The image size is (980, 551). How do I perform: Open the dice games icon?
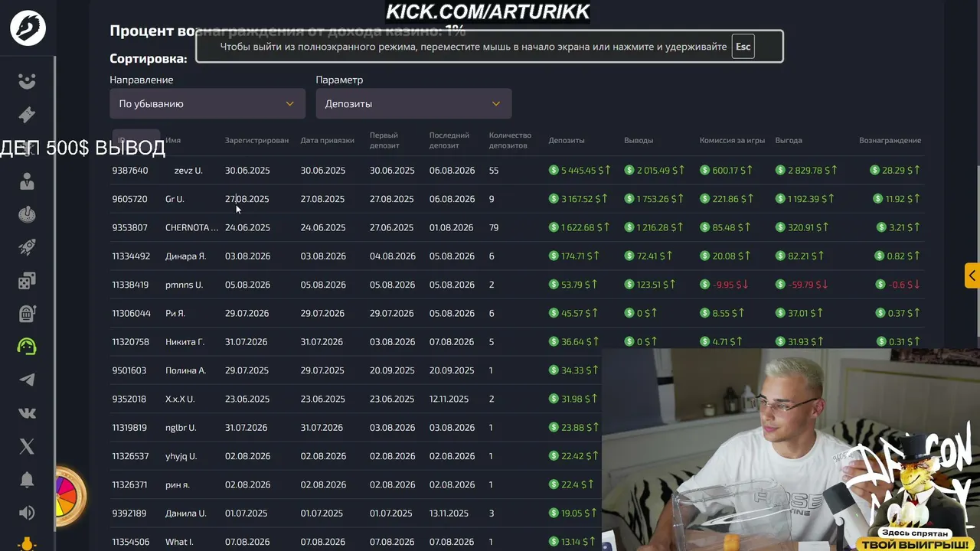pos(27,281)
